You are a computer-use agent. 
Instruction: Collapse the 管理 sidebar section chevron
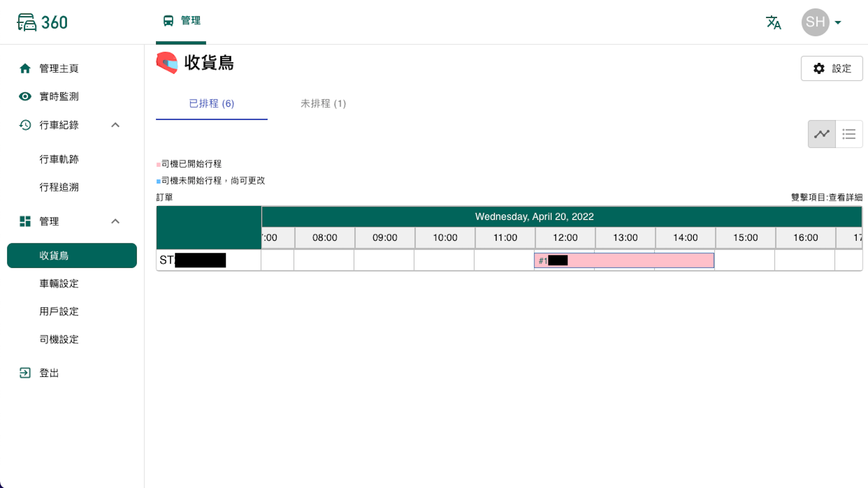click(x=115, y=221)
